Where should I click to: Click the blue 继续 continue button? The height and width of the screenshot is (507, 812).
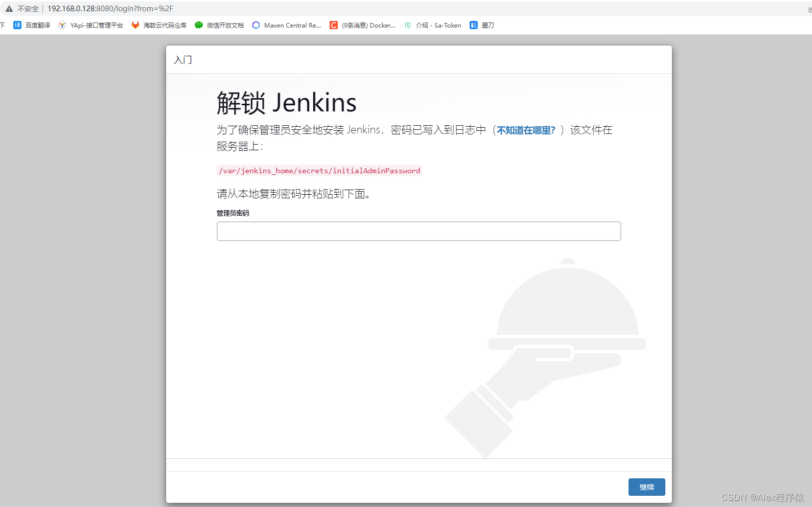point(646,487)
